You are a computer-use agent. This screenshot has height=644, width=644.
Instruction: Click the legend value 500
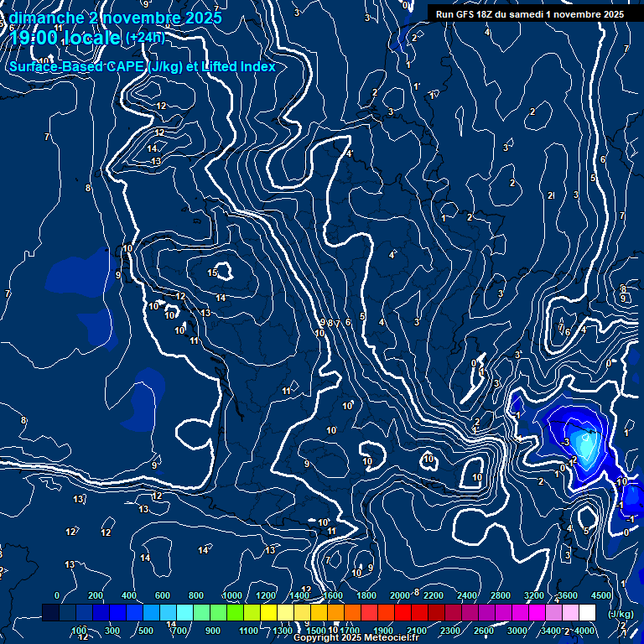coord(146,631)
